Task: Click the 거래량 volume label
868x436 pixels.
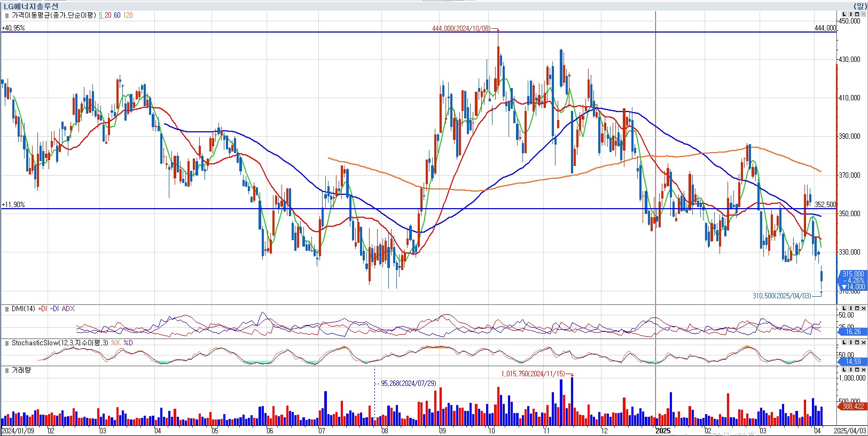Action: (21, 370)
